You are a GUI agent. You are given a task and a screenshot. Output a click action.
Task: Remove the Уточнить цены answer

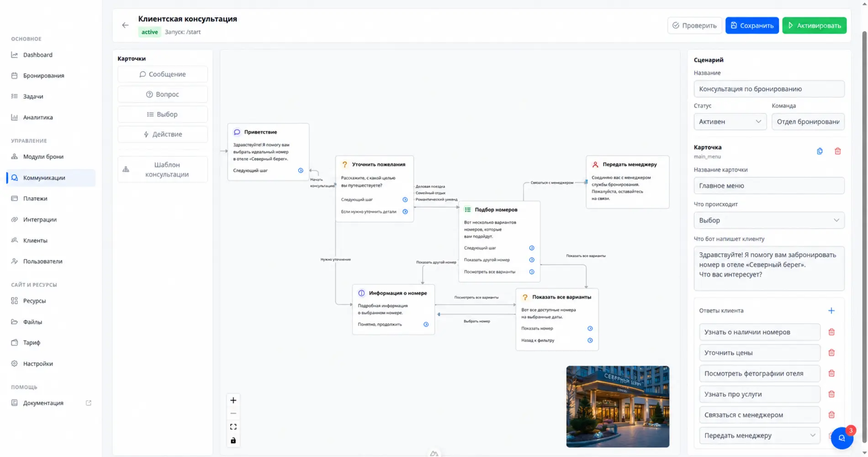point(831,353)
